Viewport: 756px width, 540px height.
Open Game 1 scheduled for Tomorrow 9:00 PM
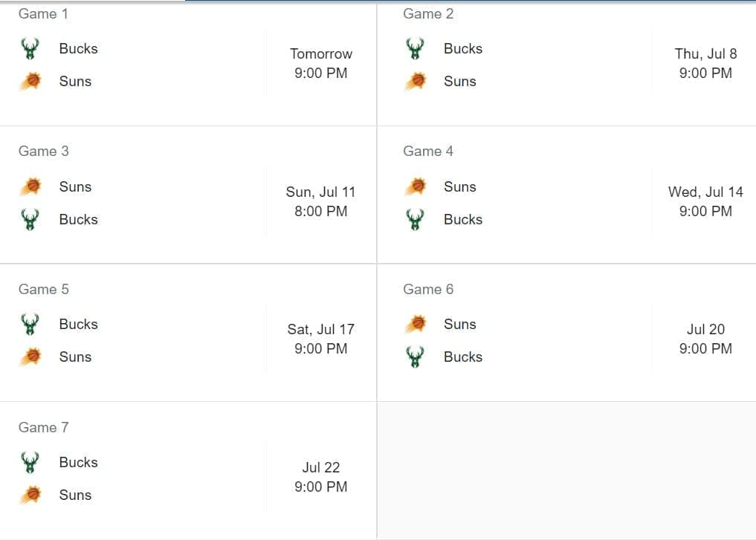tap(320, 64)
